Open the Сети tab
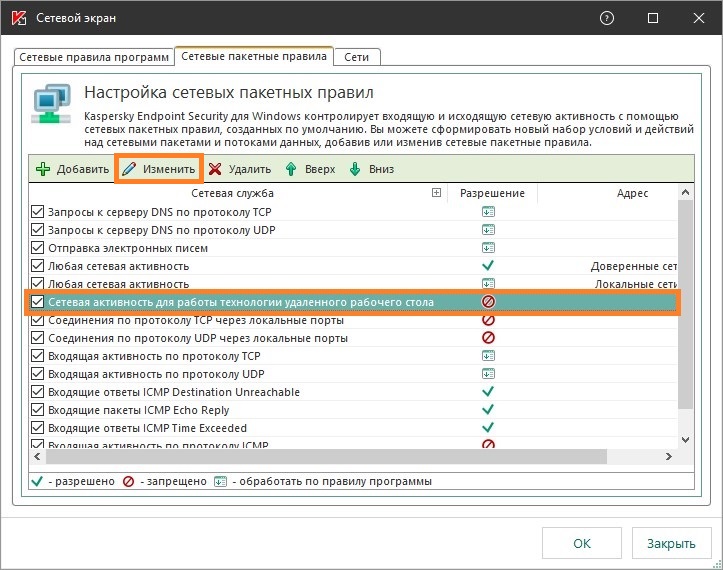Screen dimensions: 723x570 pos(356,57)
